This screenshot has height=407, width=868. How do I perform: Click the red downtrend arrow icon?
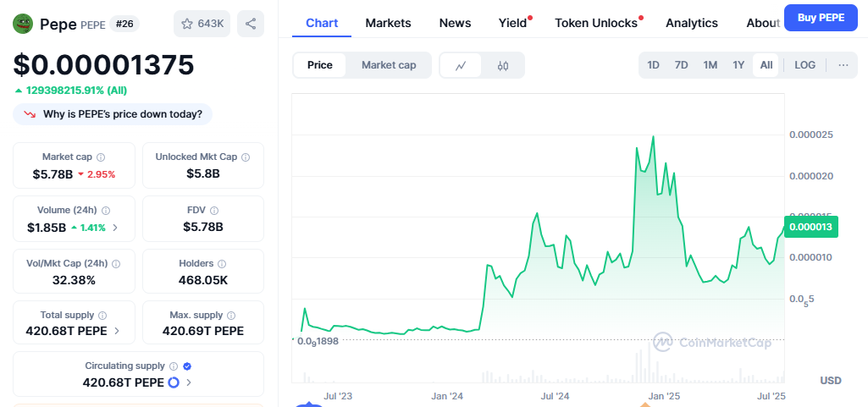[x=30, y=114]
